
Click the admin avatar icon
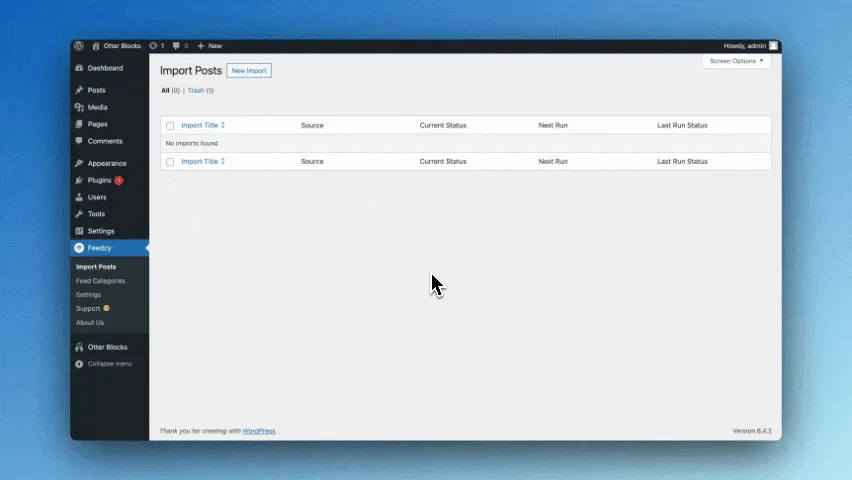(773, 46)
